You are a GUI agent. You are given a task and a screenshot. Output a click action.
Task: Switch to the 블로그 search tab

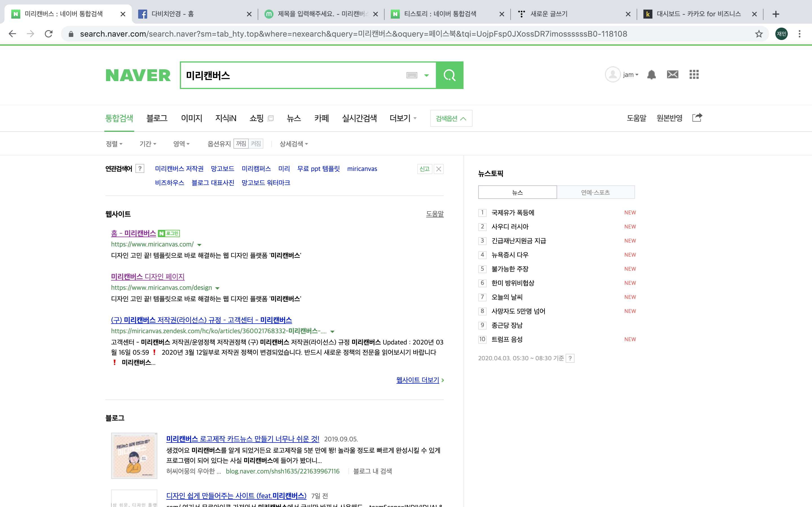coord(157,118)
